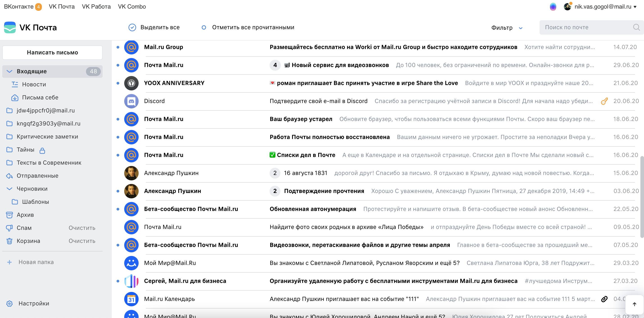644x318 pixels.
Task: Collapse the Входящие folder chevron
Action: (9, 72)
